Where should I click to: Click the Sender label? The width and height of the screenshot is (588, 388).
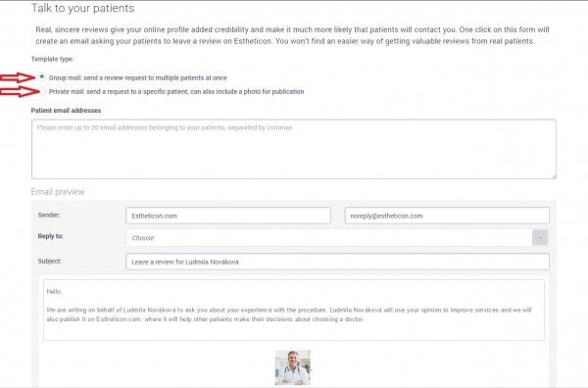tap(49, 215)
